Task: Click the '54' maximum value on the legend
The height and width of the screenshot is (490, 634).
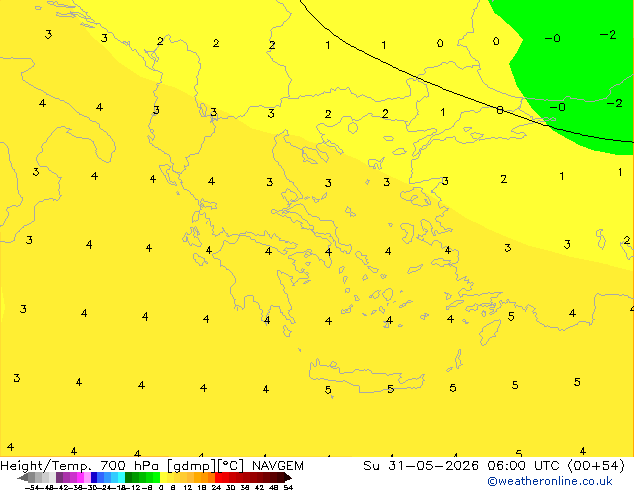Action: (288, 487)
